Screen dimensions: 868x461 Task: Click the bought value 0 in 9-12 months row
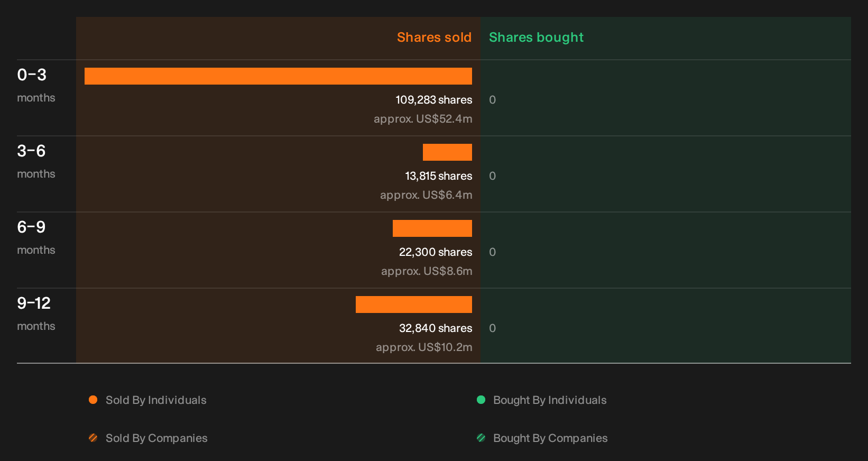click(x=493, y=328)
